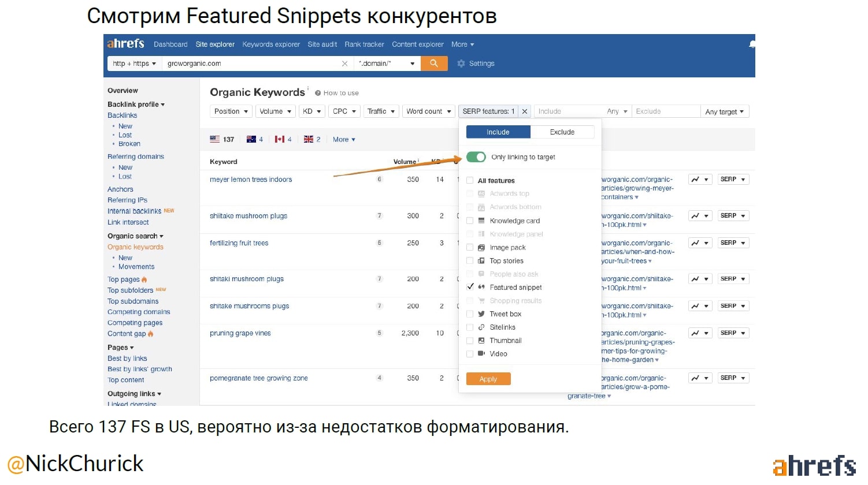The height and width of the screenshot is (485, 868).
Task: Enable the Tweet box checkbox
Action: [470, 314]
